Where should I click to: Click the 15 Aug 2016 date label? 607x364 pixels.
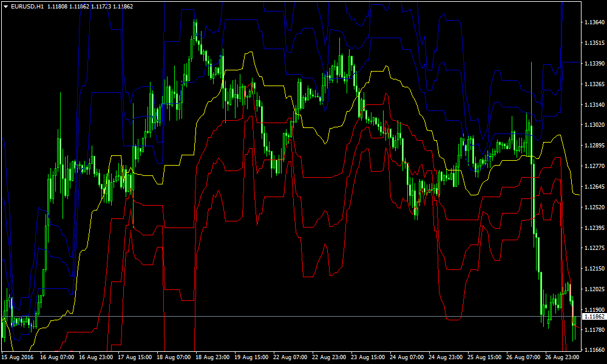(x=18, y=358)
